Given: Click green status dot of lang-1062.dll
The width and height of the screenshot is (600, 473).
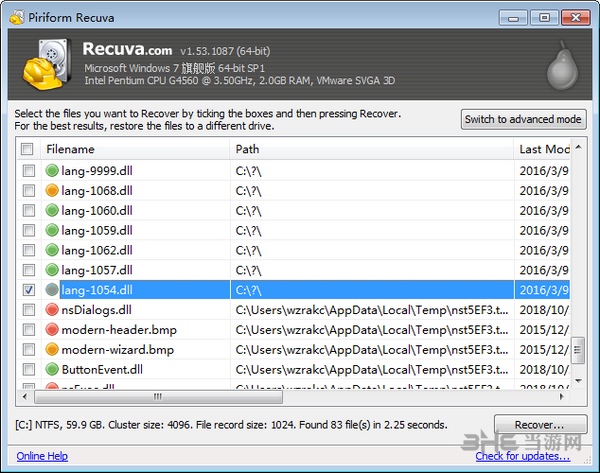Looking at the screenshot, I should pos(52,250).
